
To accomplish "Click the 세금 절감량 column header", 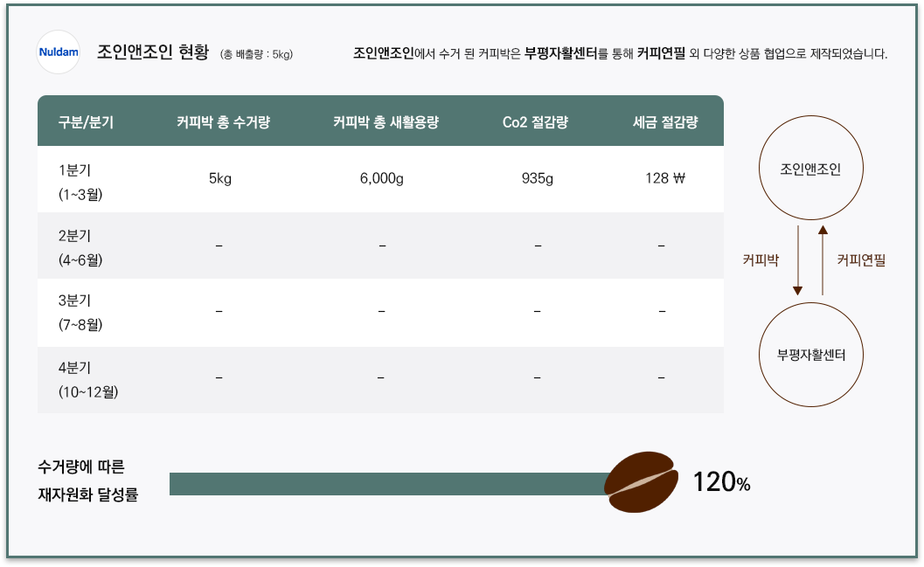I will click(x=665, y=122).
